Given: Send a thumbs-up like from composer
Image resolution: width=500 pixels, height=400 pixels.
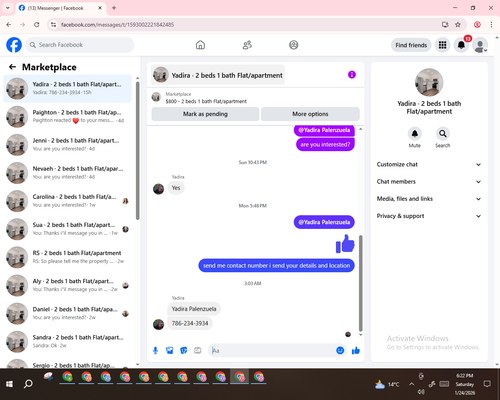Looking at the screenshot, I should point(356,350).
